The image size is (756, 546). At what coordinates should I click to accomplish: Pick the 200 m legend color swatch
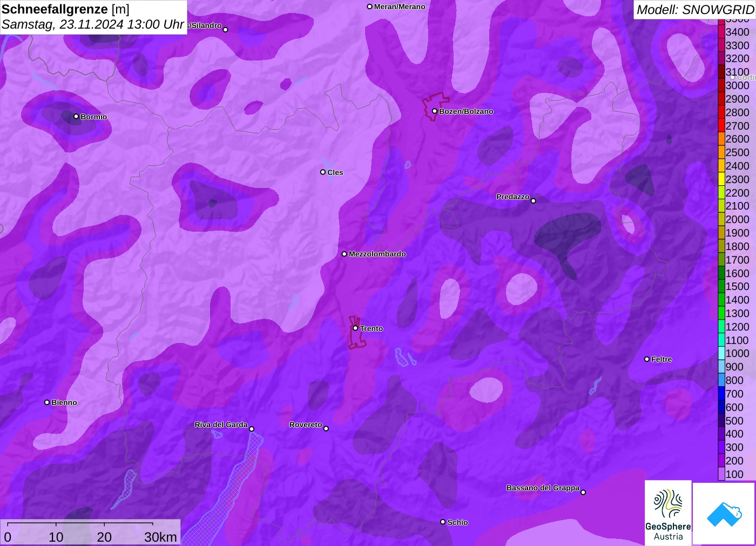(x=721, y=461)
